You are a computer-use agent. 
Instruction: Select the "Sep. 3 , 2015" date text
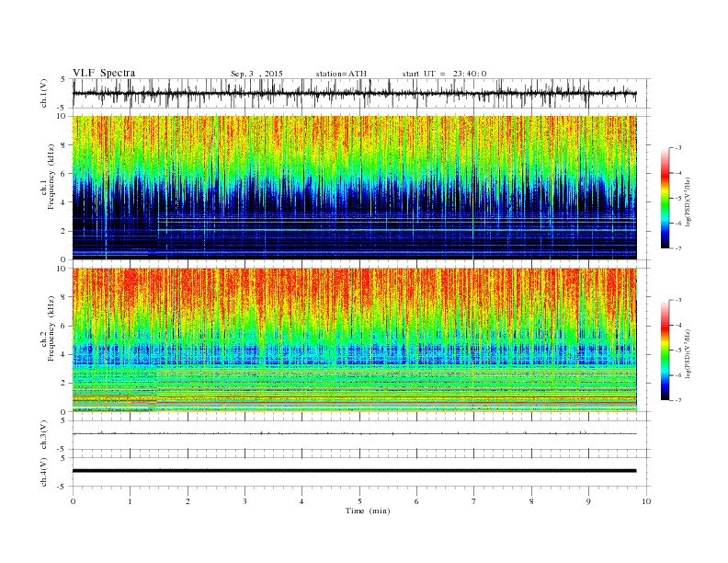256,74
